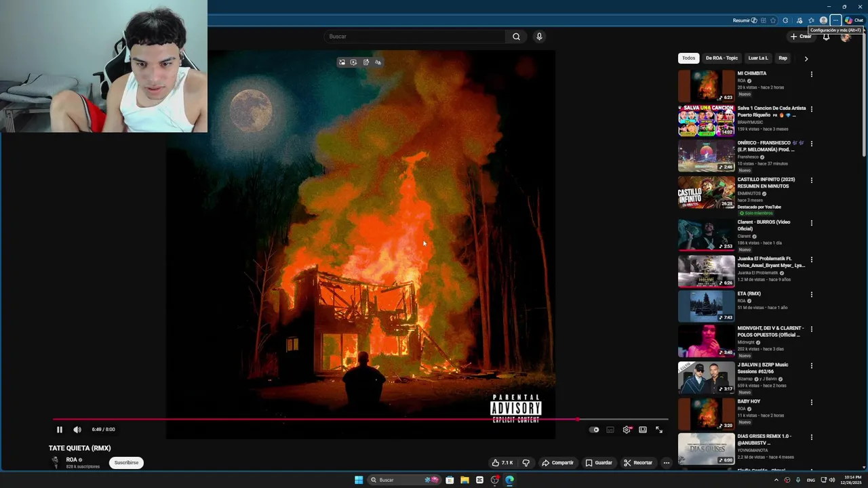Enter fullscreen mode
868x488 pixels.
[x=659, y=430]
